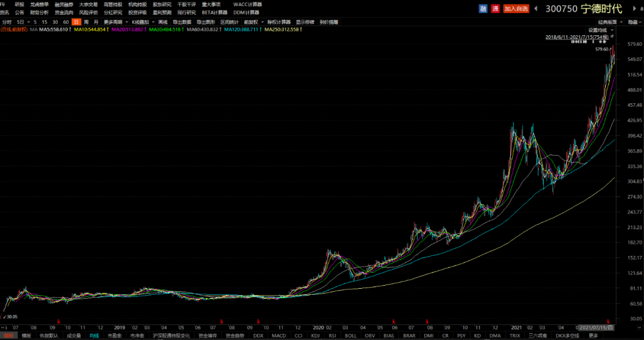Click the rewind arrows at the start of the timeline
Viewport: 644px width, 340px height.
[x=4, y=327]
